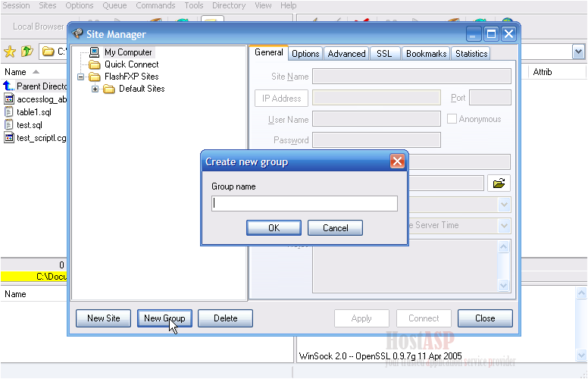Expand the Default Sites tree node
Image resolution: width=588 pixels, height=379 pixels.
pyautogui.click(x=95, y=89)
